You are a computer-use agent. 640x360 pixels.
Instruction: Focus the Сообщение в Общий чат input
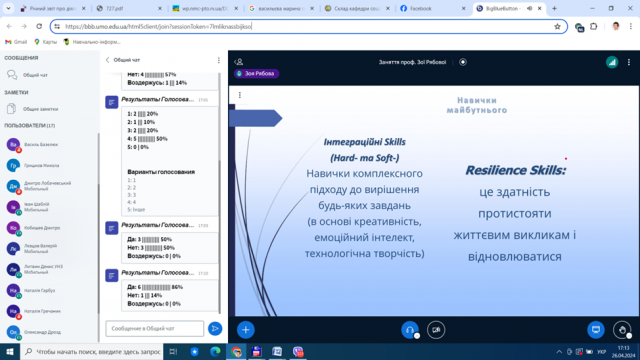pos(155,329)
